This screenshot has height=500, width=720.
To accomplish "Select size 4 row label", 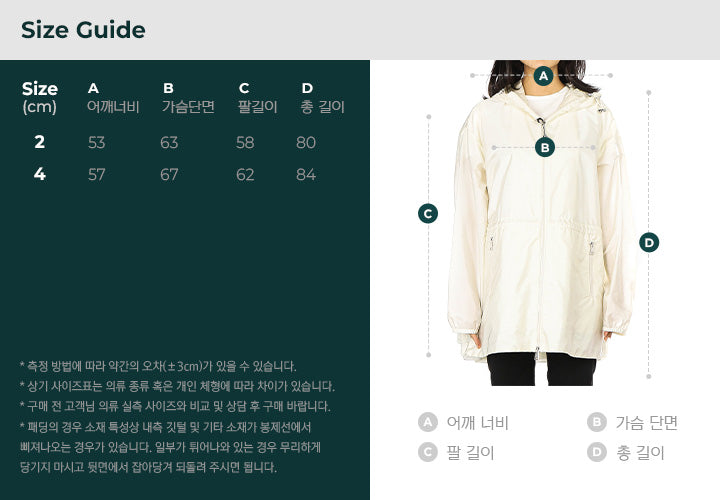I will tap(39, 174).
